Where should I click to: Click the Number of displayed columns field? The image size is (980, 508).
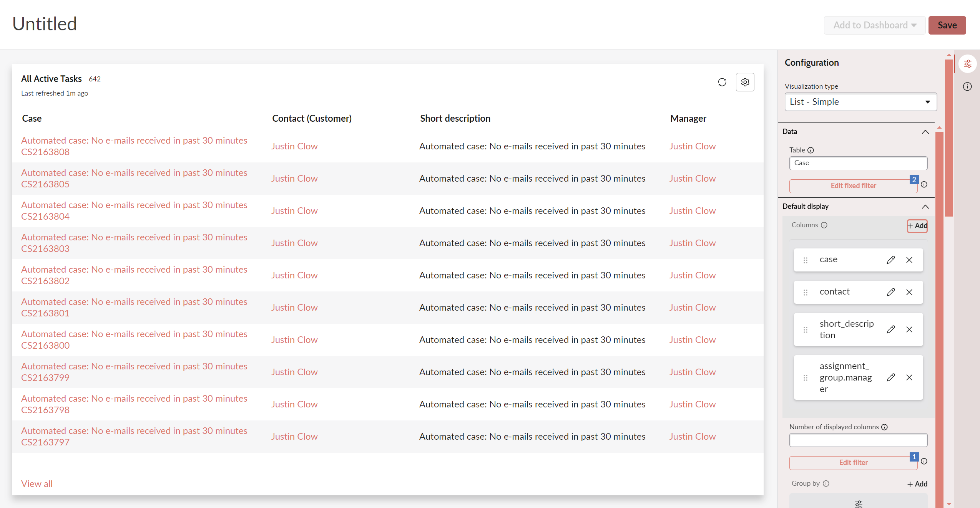pyautogui.click(x=858, y=440)
